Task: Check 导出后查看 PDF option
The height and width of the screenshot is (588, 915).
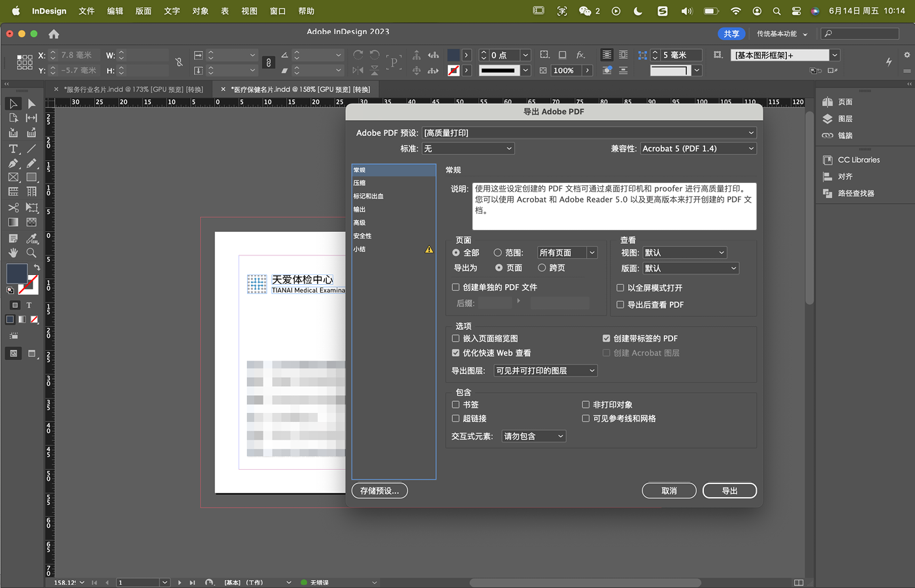Action: click(x=620, y=305)
